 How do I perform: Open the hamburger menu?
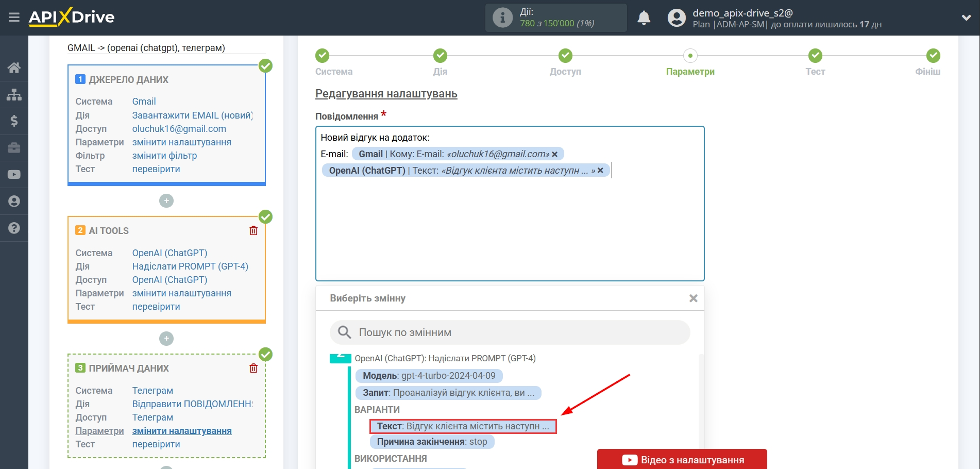click(x=14, y=18)
